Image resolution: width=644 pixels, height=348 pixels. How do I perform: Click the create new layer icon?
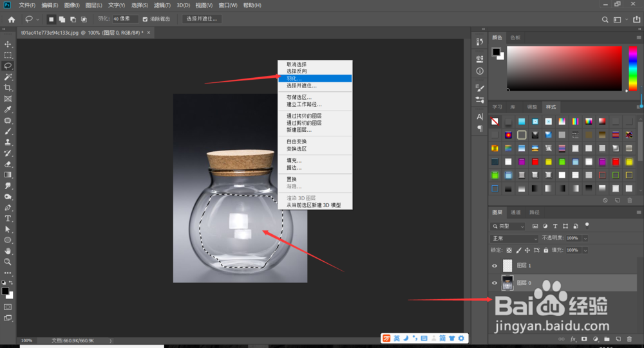click(x=618, y=339)
